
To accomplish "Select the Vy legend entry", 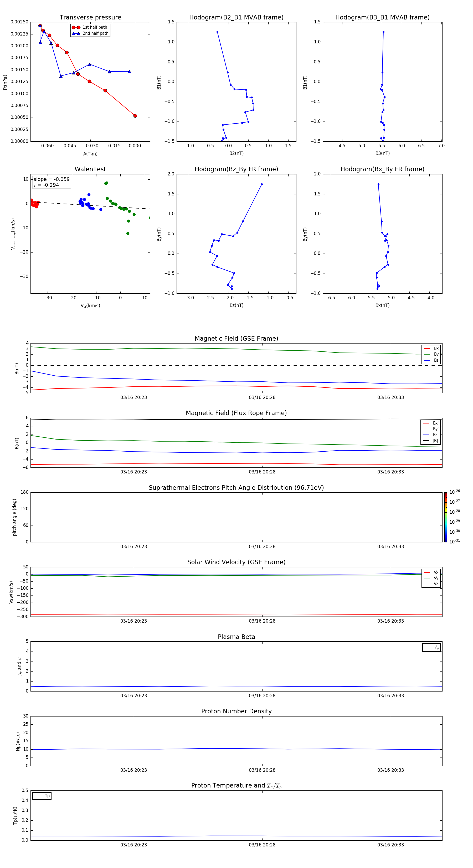I will click(x=431, y=578).
